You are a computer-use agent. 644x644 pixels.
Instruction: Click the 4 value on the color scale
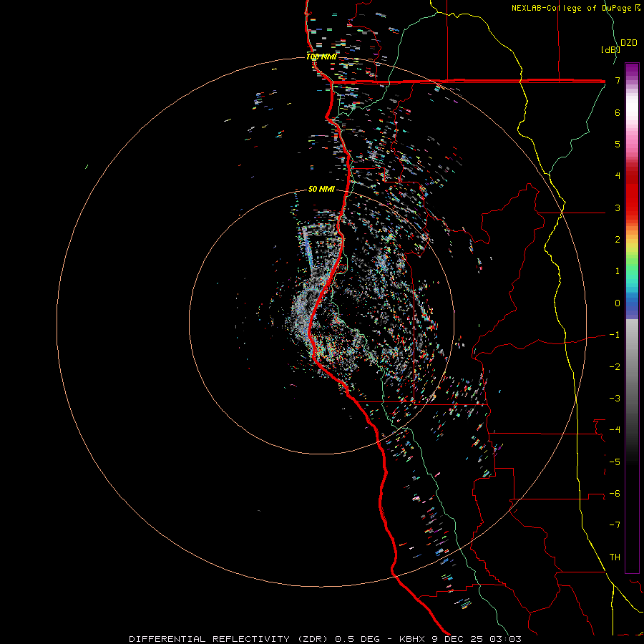(618, 176)
